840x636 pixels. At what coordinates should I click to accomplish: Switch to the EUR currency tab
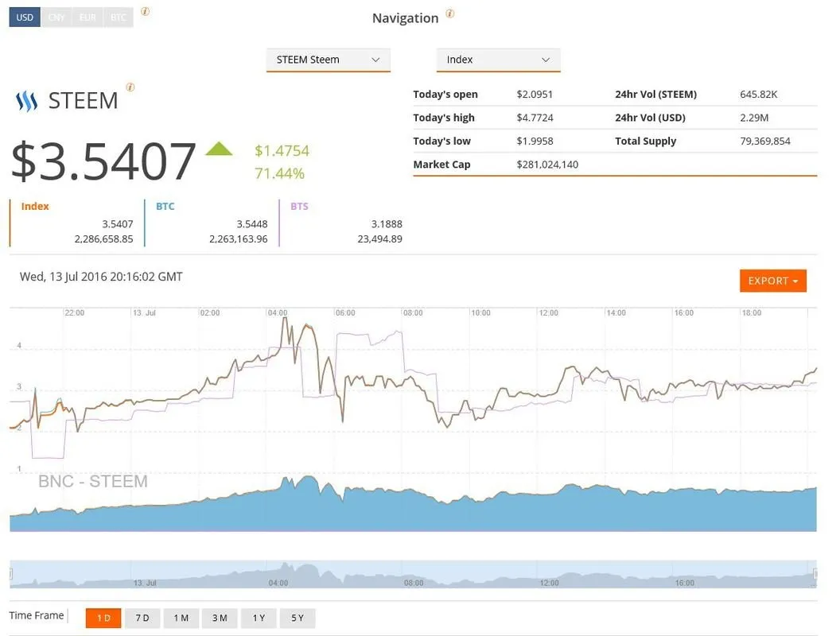pos(87,17)
